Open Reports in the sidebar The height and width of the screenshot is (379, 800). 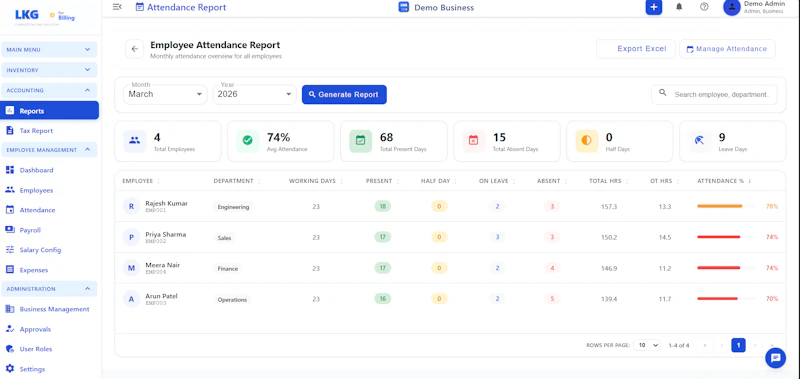tap(49, 111)
